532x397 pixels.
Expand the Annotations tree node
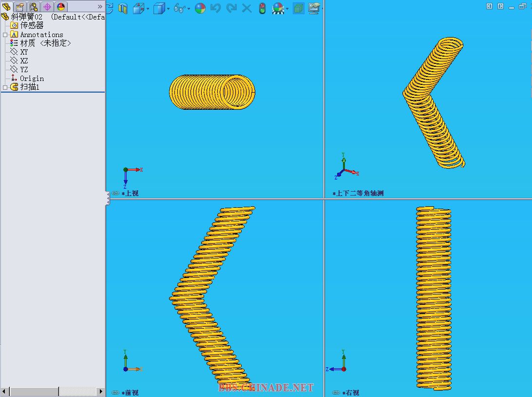tap(5, 35)
